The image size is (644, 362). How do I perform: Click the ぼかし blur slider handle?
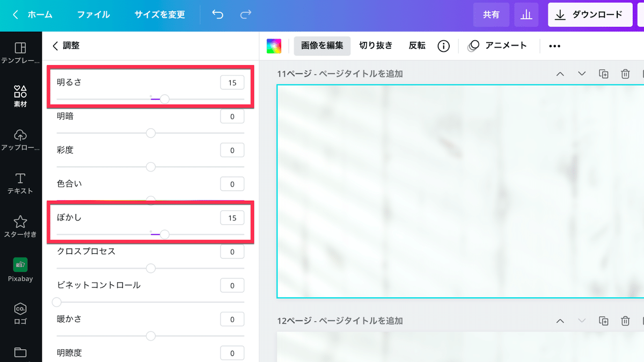point(165,234)
